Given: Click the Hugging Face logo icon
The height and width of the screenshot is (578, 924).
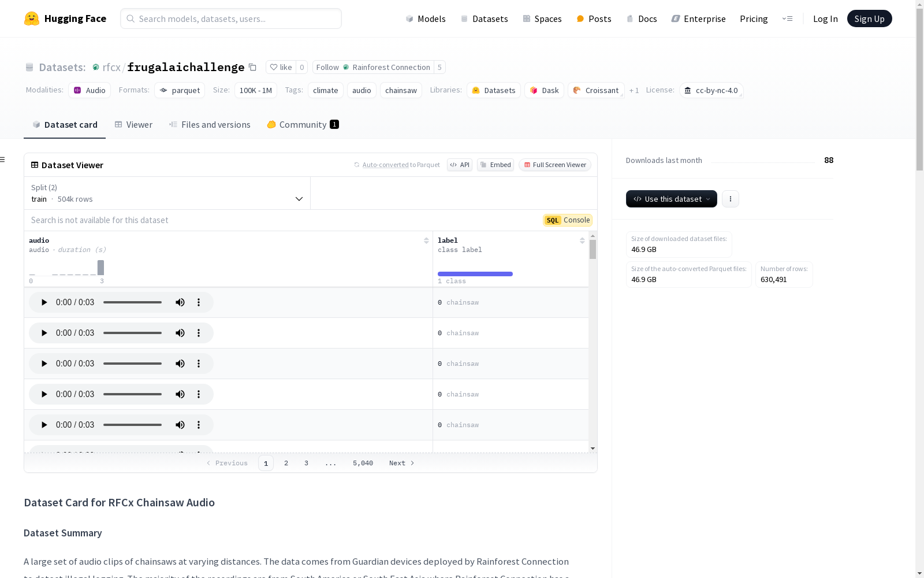Looking at the screenshot, I should (32, 18).
